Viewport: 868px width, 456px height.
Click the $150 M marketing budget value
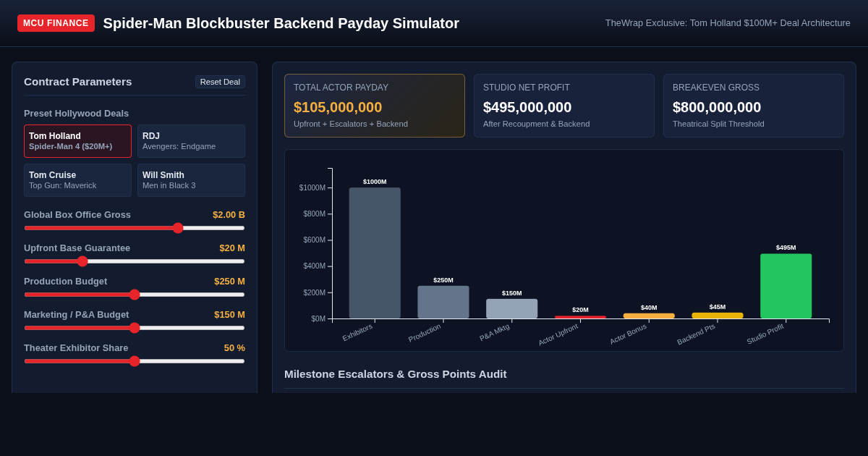click(229, 315)
